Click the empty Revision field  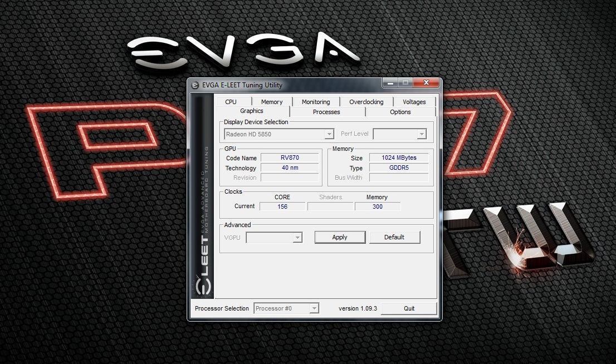pos(290,178)
